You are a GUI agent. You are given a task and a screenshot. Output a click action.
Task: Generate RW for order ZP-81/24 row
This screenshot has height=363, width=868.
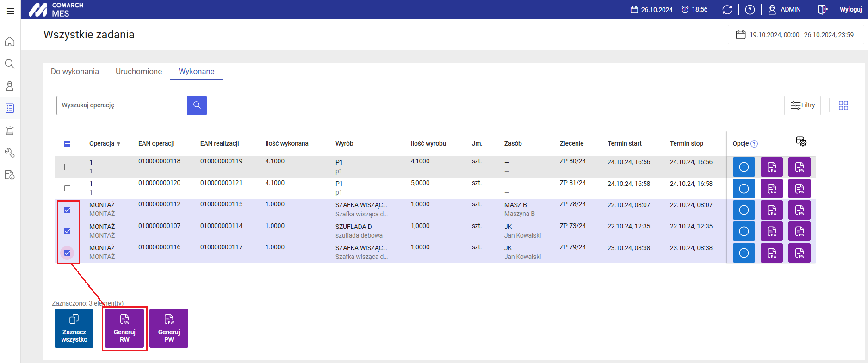click(772, 189)
